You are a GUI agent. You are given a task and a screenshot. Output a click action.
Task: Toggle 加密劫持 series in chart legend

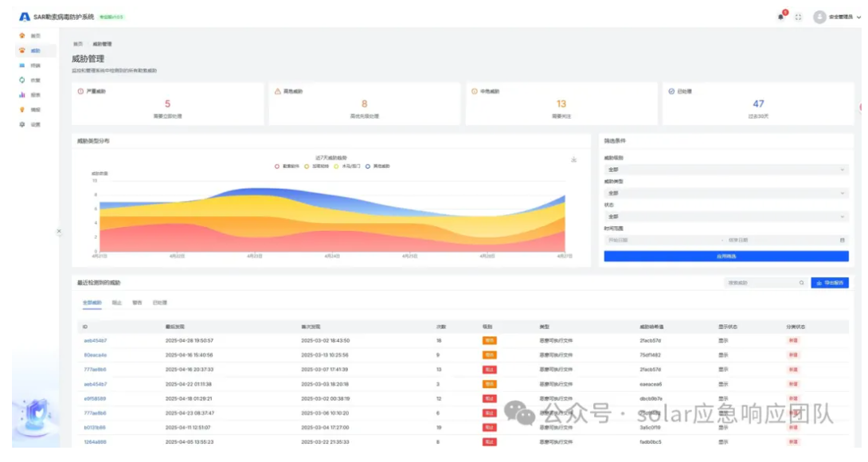316,166
